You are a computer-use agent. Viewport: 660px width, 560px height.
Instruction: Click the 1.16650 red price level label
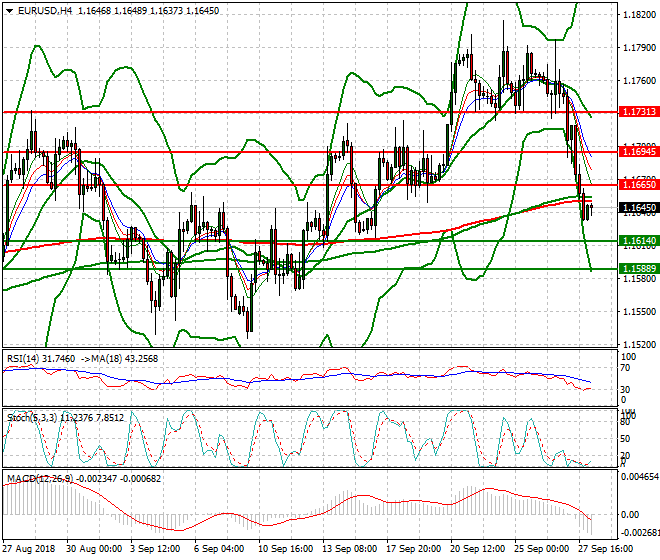pos(639,184)
